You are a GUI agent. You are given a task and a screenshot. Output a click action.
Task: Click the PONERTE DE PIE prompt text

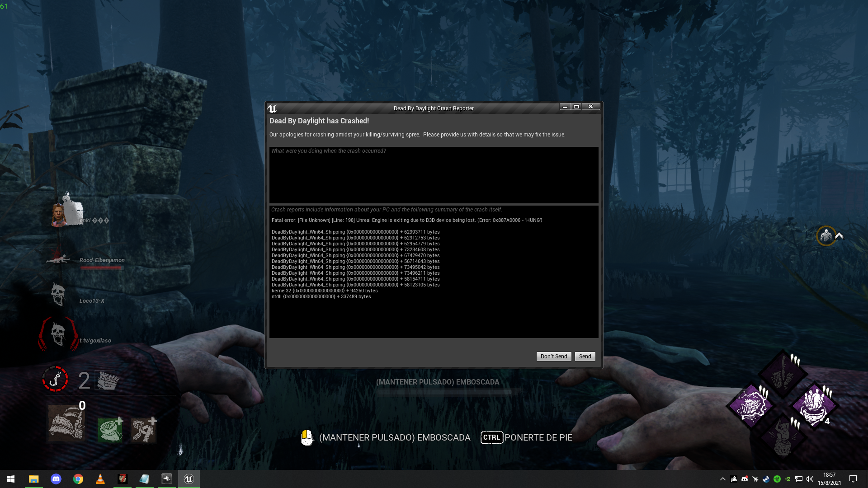click(538, 437)
